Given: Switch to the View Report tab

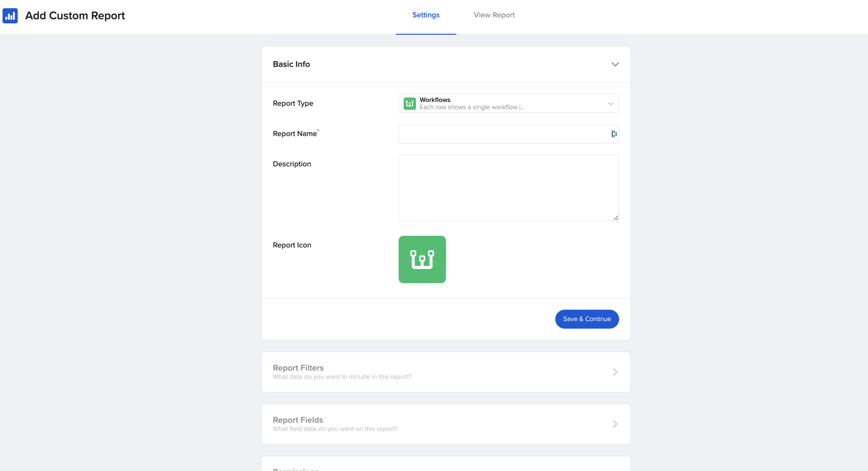Looking at the screenshot, I should point(494,15).
